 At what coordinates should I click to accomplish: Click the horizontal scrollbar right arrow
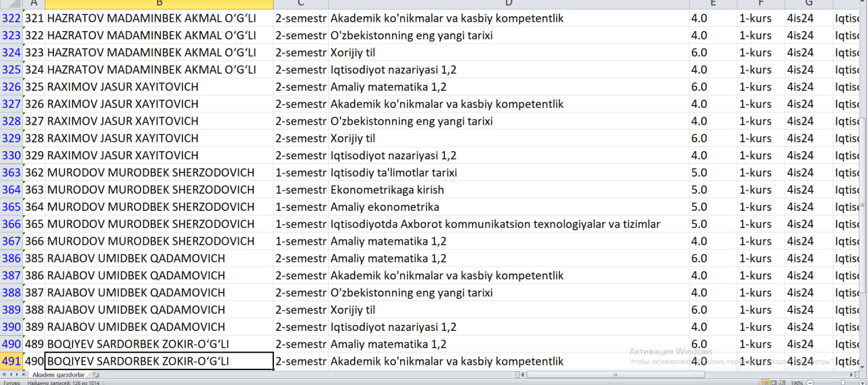tap(851, 375)
